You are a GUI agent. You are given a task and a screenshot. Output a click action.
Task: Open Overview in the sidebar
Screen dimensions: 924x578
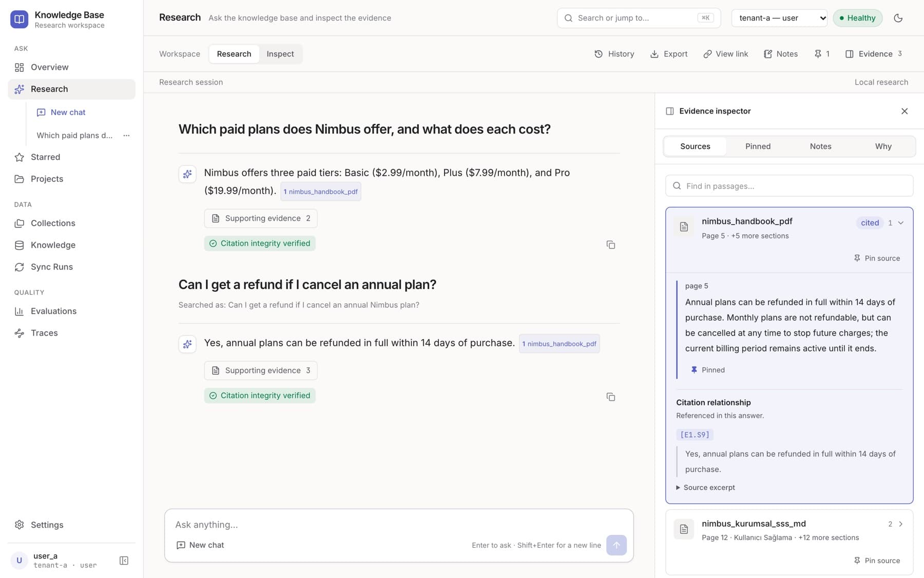(x=71, y=67)
